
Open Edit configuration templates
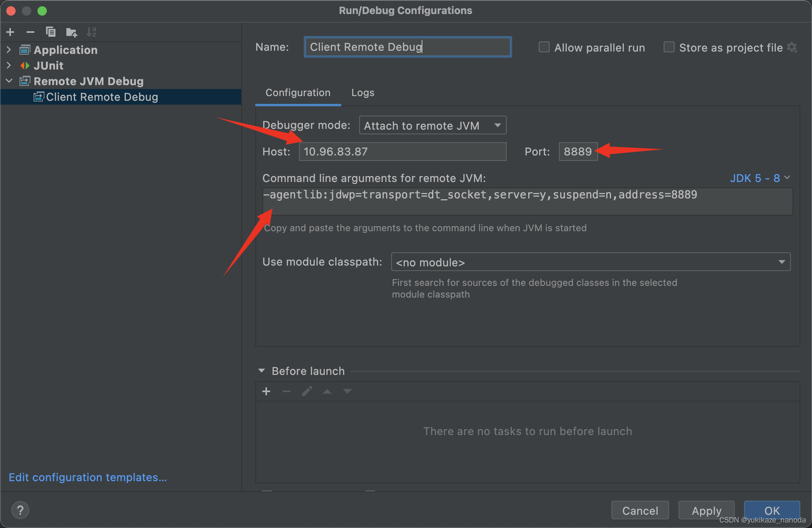click(x=88, y=477)
